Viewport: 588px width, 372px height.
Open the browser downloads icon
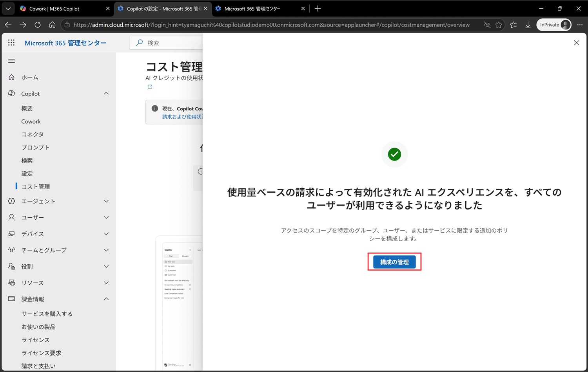pyautogui.click(x=528, y=25)
